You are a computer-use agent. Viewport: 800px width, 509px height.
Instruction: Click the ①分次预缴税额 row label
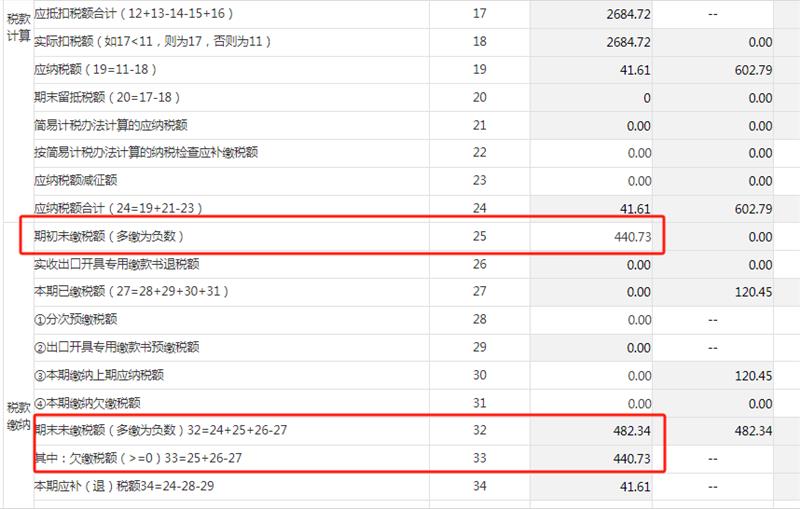point(76,320)
